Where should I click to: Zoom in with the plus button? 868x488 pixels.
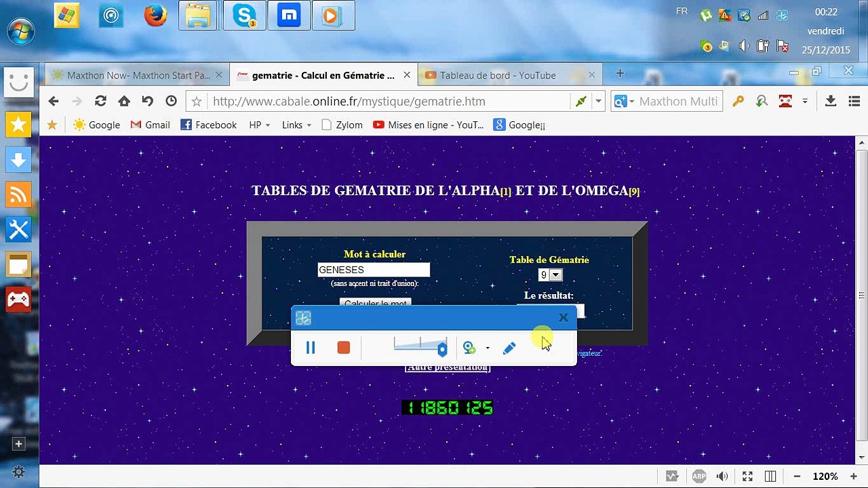point(852,476)
